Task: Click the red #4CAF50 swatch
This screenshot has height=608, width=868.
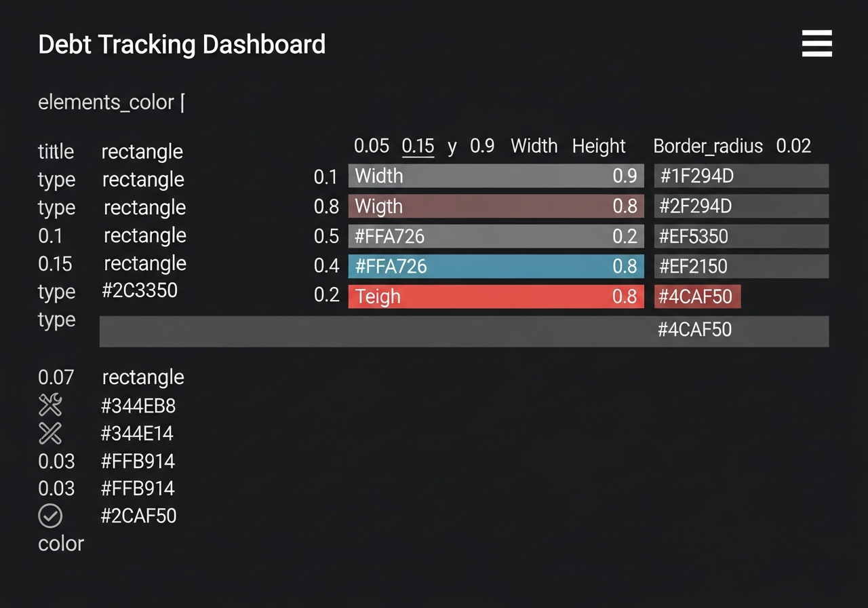Action: pos(697,297)
